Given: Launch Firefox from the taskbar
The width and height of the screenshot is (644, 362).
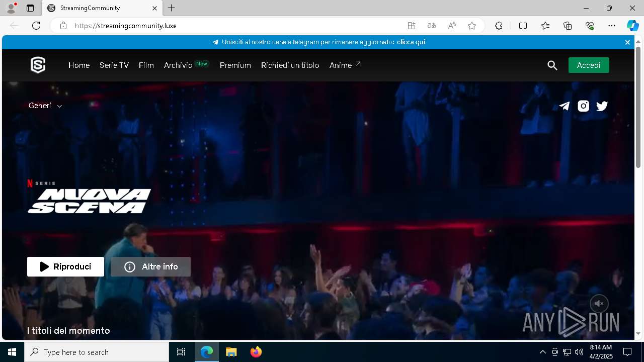Looking at the screenshot, I should coord(256,352).
